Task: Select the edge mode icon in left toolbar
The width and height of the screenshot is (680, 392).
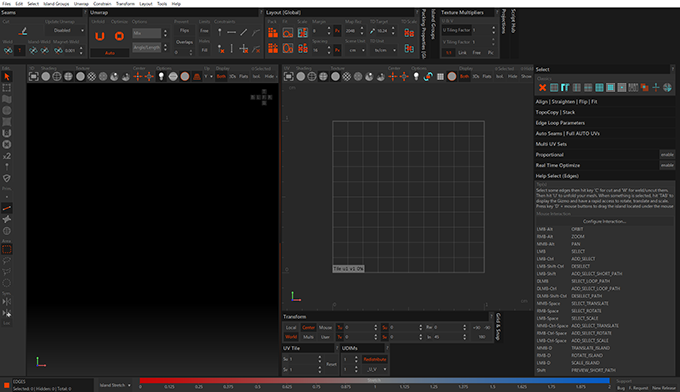Action: (7, 209)
